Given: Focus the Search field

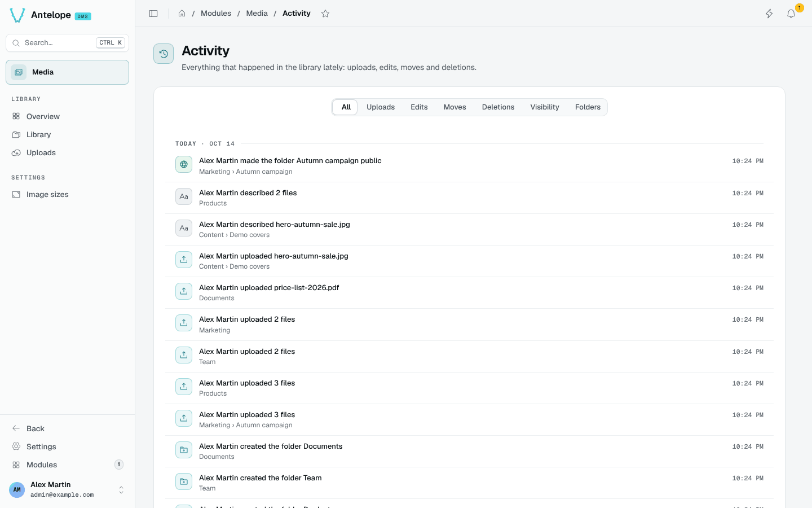Looking at the screenshot, I should coord(67,43).
